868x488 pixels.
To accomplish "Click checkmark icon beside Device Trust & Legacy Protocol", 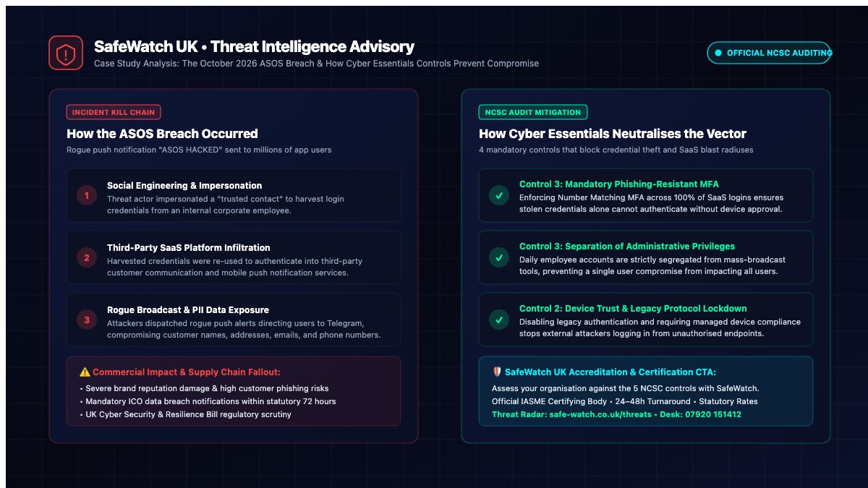I will 499,320.
